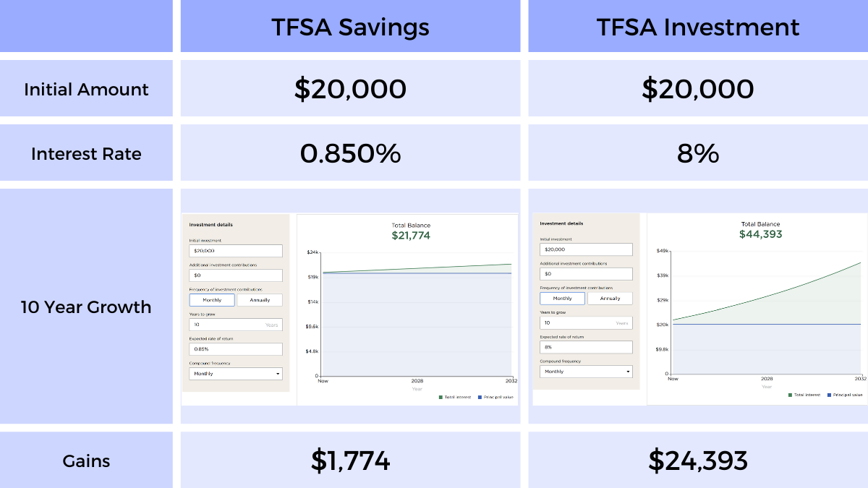868x488 pixels.
Task: Select Monthly contribution frequency in Investment panel
Action: point(562,298)
